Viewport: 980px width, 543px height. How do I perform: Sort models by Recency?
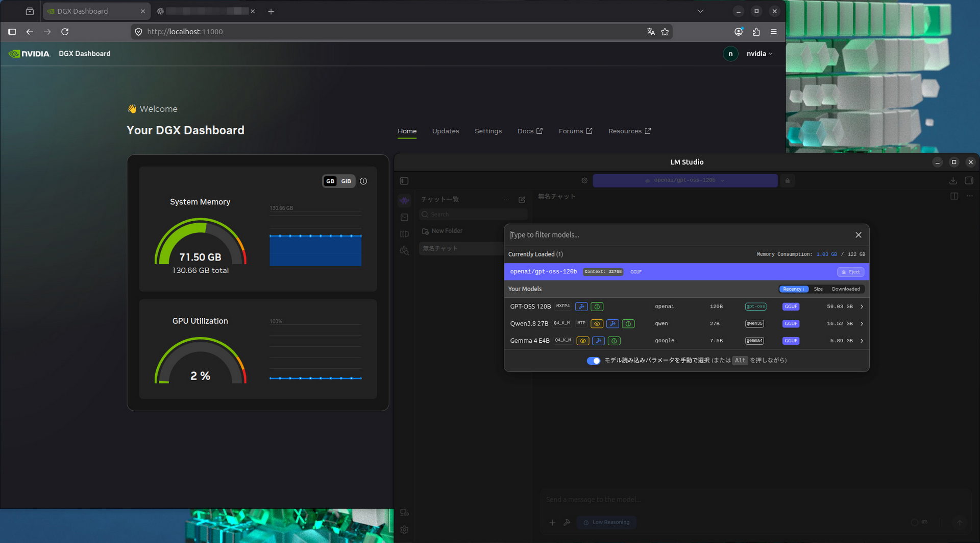[x=794, y=289]
